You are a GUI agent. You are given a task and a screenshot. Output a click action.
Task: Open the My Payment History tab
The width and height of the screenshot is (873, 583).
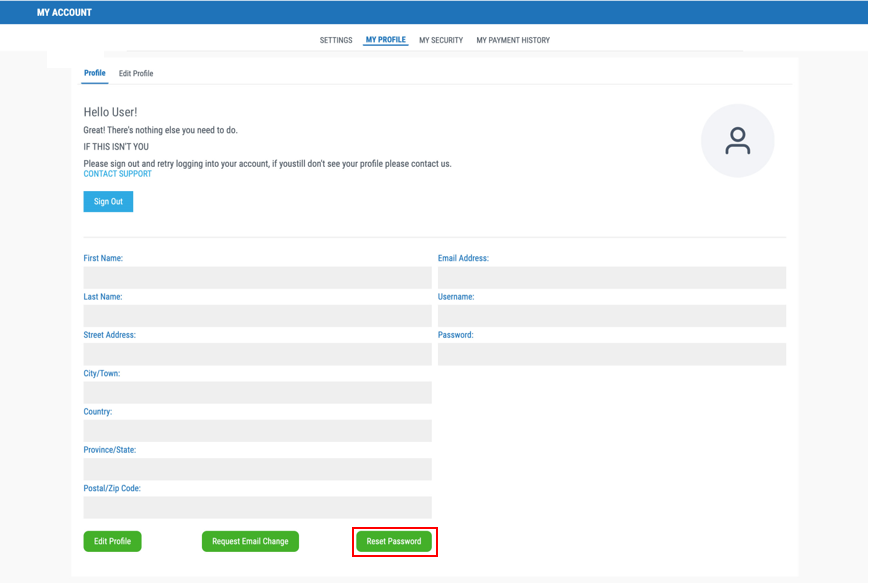click(x=513, y=40)
